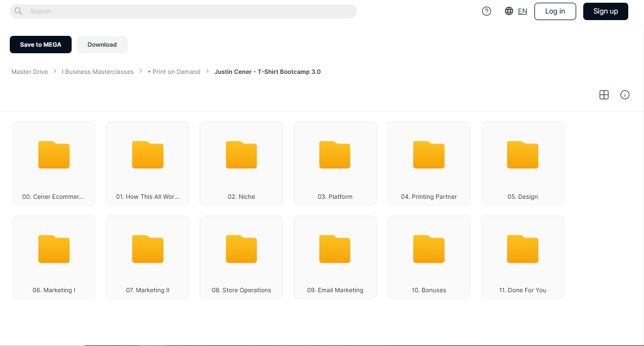Click the Sign up button
Viewport: 644px width, 346px height.
[605, 11]
